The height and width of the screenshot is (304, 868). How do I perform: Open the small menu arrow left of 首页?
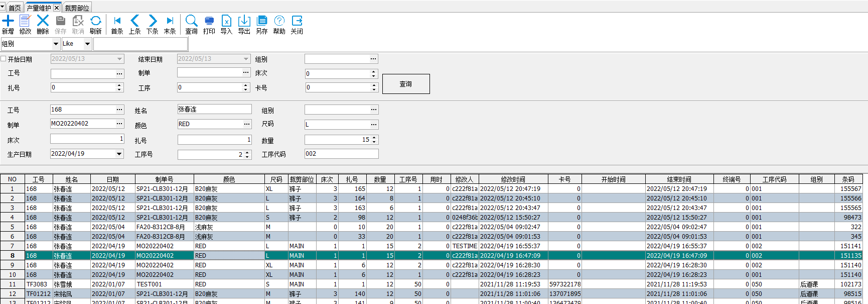(3, 7)
